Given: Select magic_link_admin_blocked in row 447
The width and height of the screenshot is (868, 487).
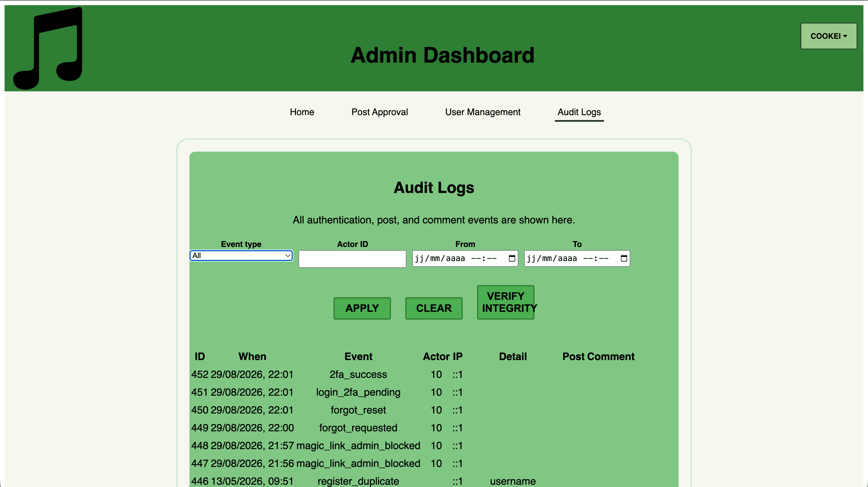Looking at the screenshot, I should pos(358,463).
